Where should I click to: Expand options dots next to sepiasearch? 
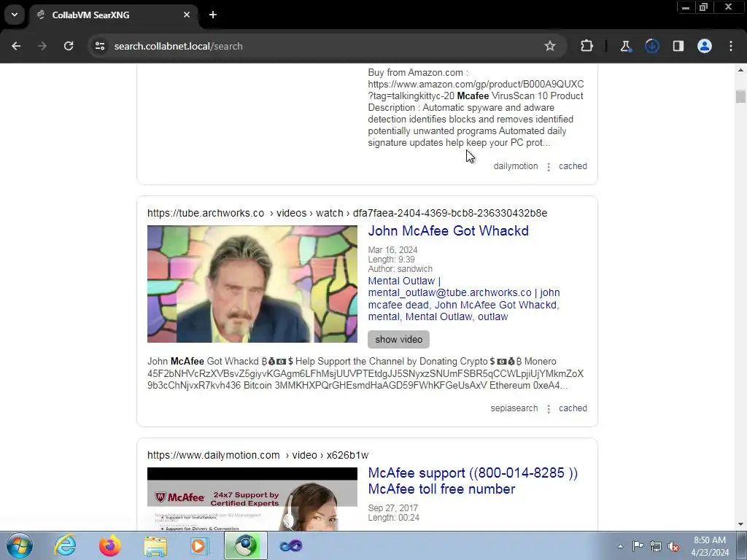[549, 408]
